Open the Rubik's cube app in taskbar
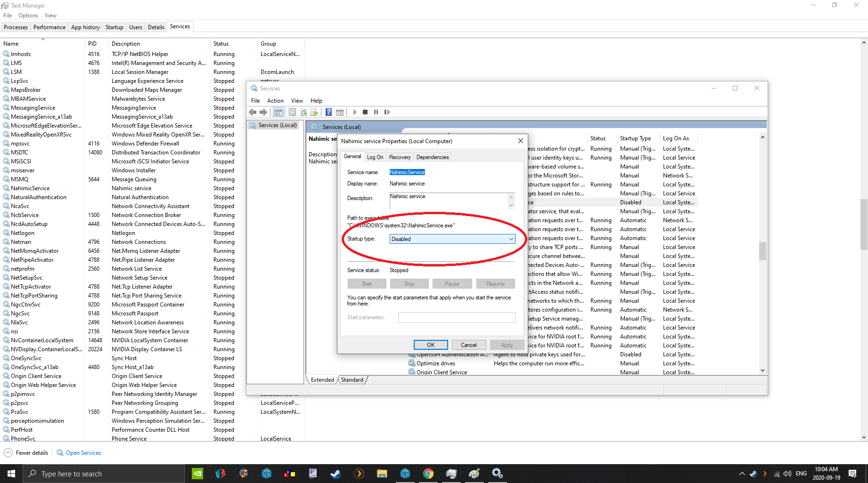 coord(244,474)
